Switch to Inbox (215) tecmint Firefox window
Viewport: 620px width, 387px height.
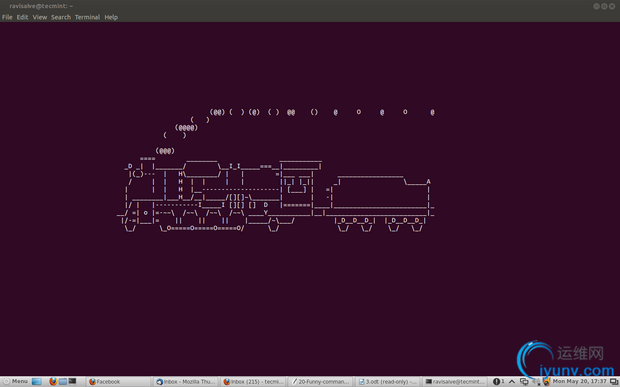coord(253,381)
